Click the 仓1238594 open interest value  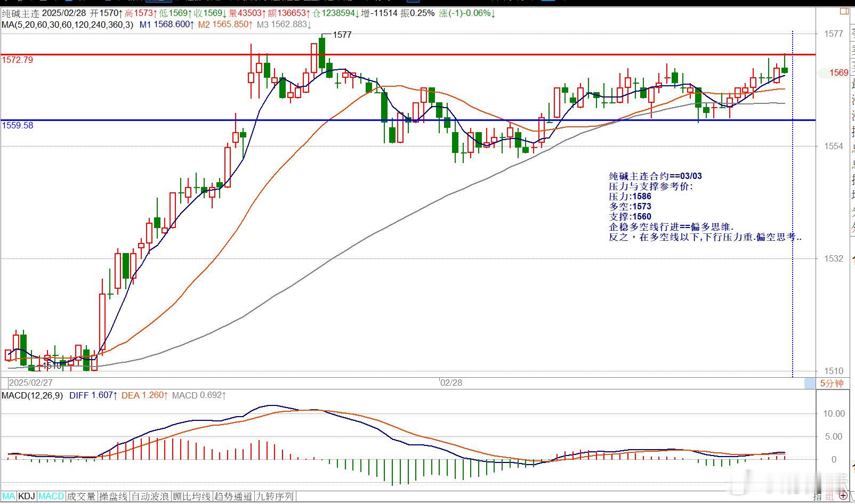pyautogui.click(x=335, y=13)
